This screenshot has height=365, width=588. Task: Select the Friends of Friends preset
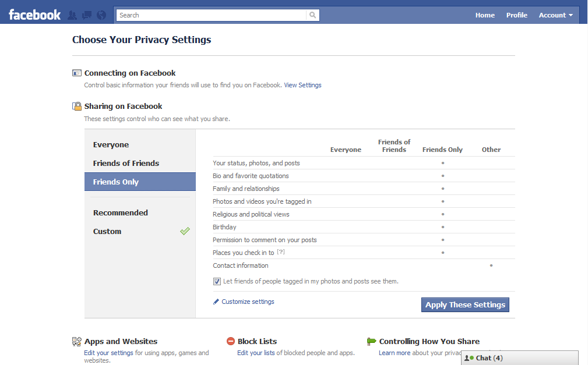[126, 164]
